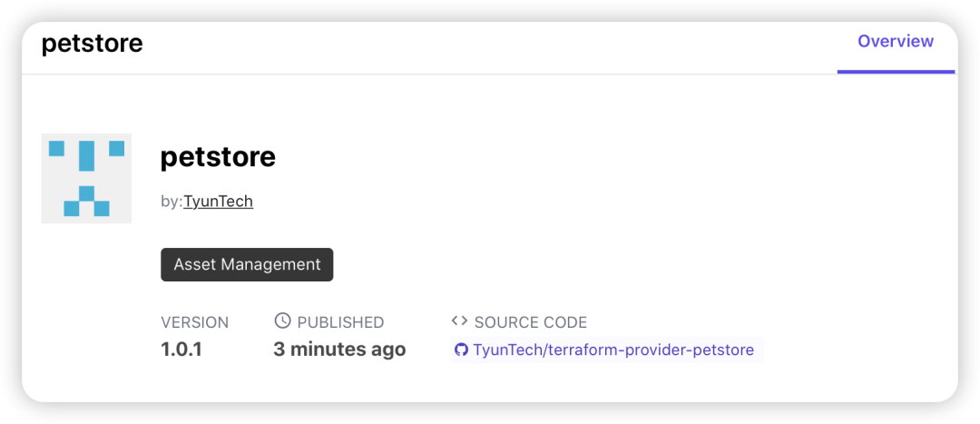Click the bold petstore provider name heading
This screenshot has width=980, height=424.
pyautogui.click(x=218, y=157)
